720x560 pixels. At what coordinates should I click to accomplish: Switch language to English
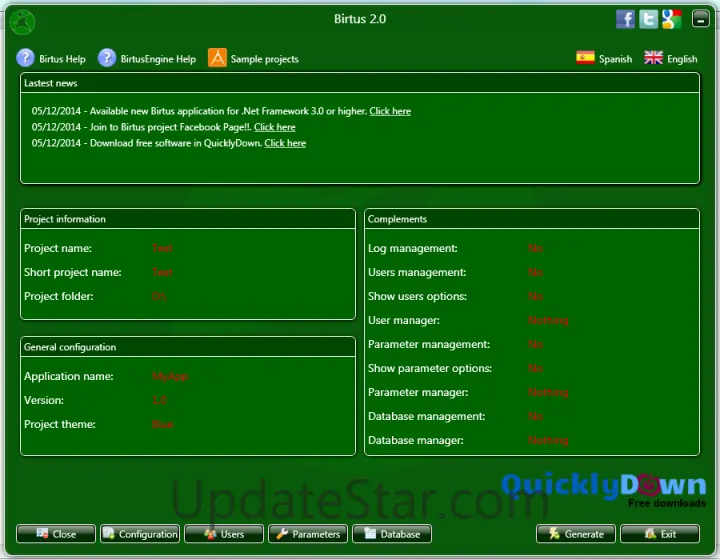[670, 58]
